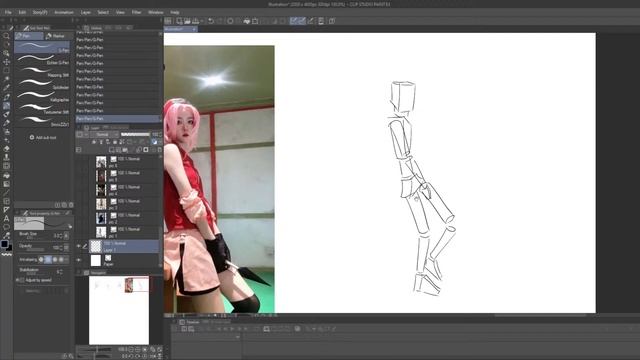Click the transparent color swatch below colors
Screen dimensions: 640x360
click(x=7, y=254)
